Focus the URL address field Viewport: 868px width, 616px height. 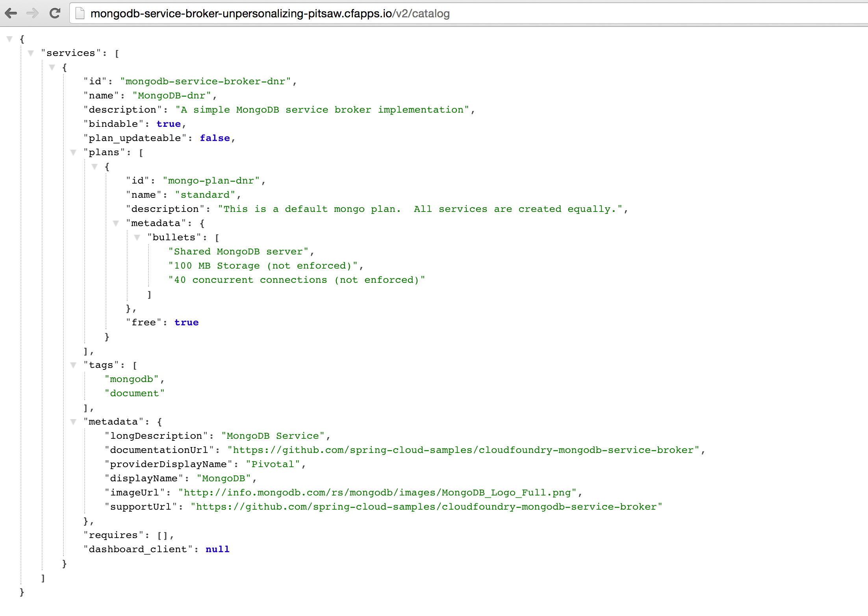point(469,13)
